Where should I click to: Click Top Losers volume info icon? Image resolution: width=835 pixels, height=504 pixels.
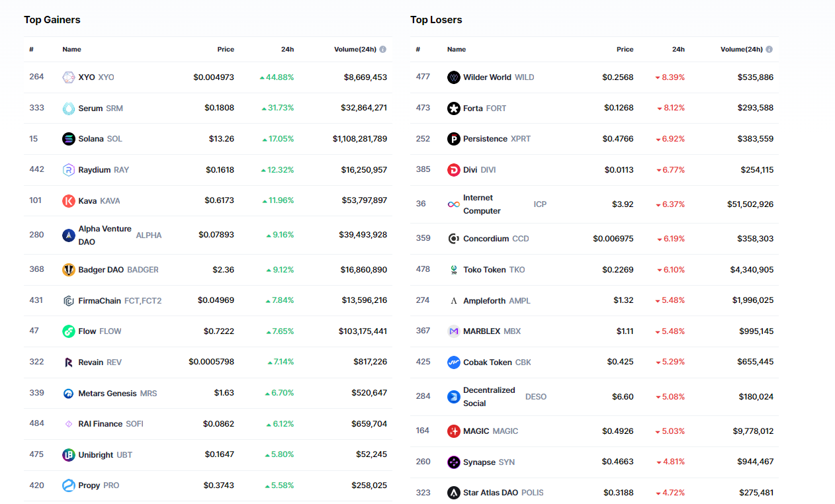coord(769,50)
